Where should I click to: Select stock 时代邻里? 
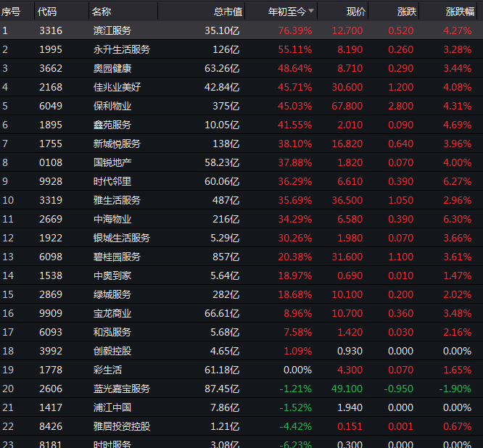click(x=112, y=181)
